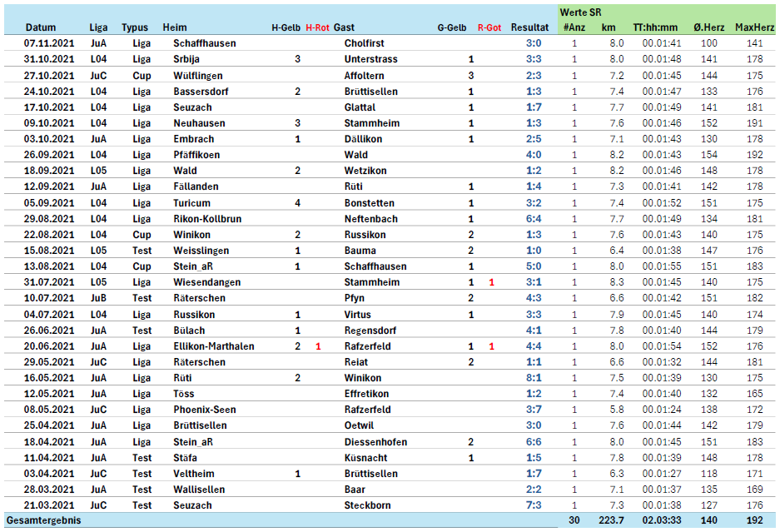Click the home team cell Ellikon-Marthalen
780x532 pixels.
click(214, 346)
